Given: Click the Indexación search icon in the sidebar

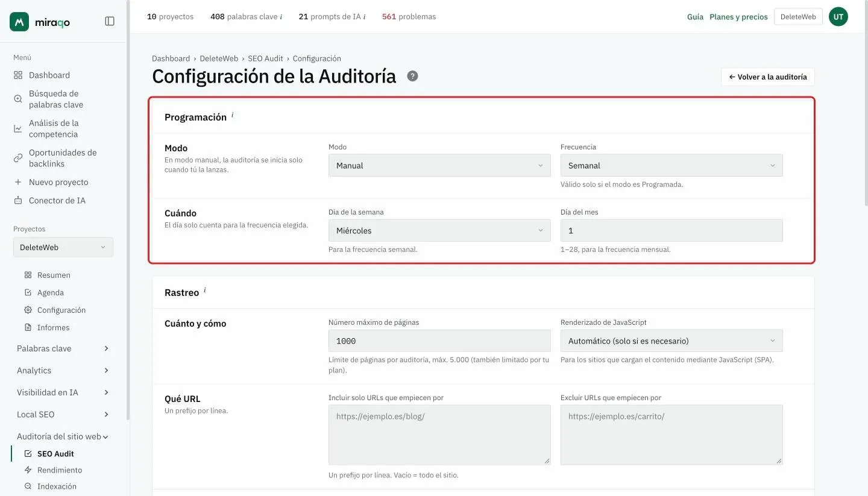Looking at the screenshot, I should (28, 486).
